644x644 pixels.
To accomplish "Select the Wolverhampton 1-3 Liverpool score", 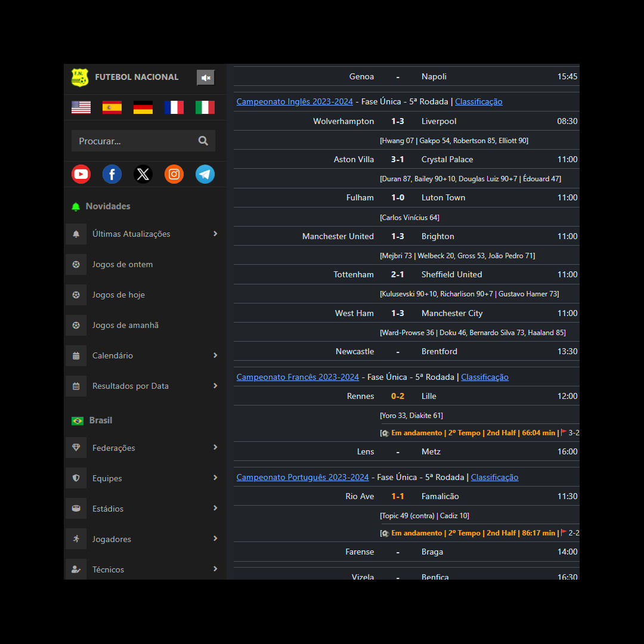I will [398, 121].
